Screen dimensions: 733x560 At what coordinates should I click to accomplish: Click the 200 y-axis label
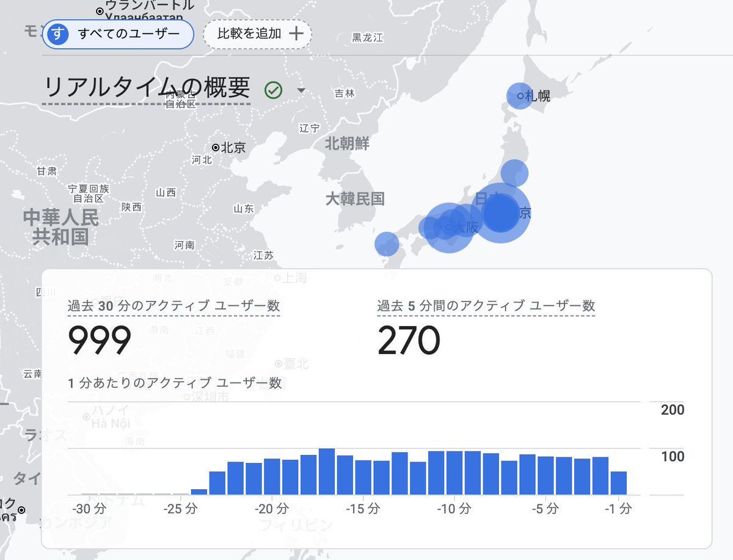click(x=673, y=410)
